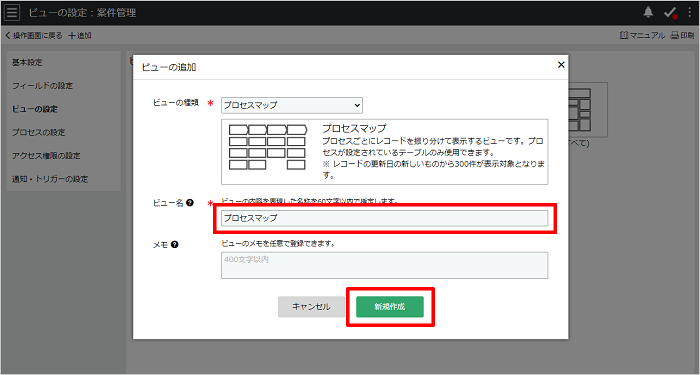Click the ビュー名 text field
The height and width of the screenshot is (375, 700).
point(384,218)
